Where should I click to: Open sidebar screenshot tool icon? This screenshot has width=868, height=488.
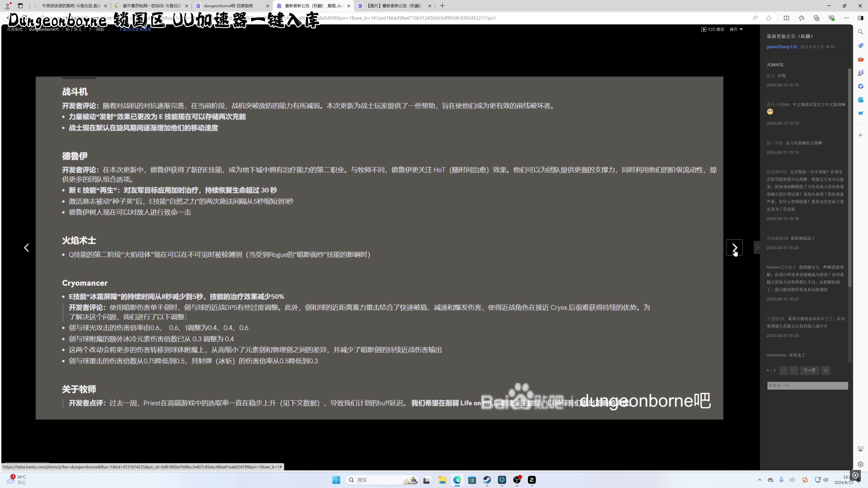tap(860, 449)
